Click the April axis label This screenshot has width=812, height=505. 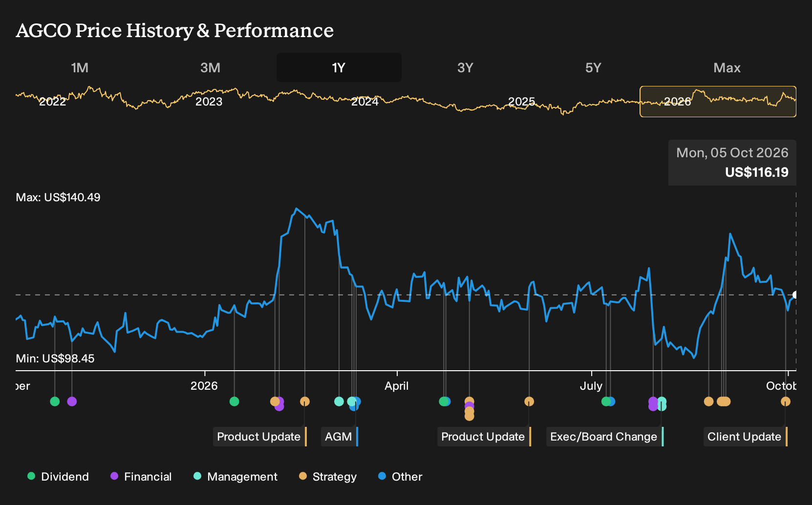(x=397, y=386)
